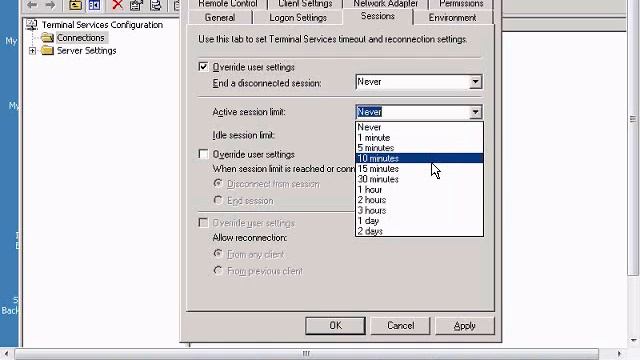Viewport: 640px width, 360px height.
Task: Click the red X Delete toolbar icon
Action: click(118, 5)
